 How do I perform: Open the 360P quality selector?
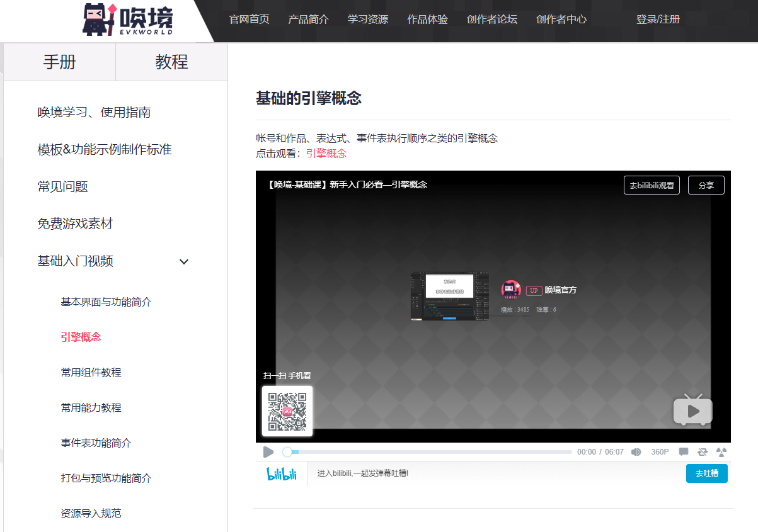point(660,452)
